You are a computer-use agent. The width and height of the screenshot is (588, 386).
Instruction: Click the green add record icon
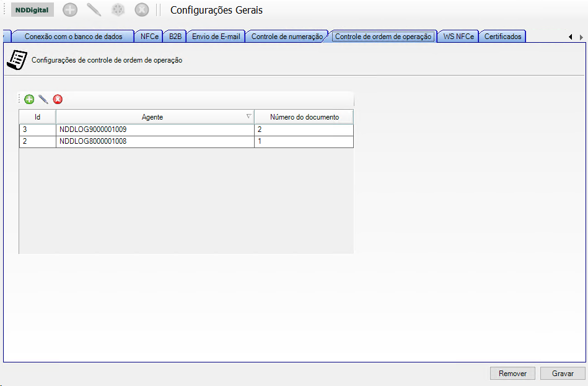(x=29, y=99)
